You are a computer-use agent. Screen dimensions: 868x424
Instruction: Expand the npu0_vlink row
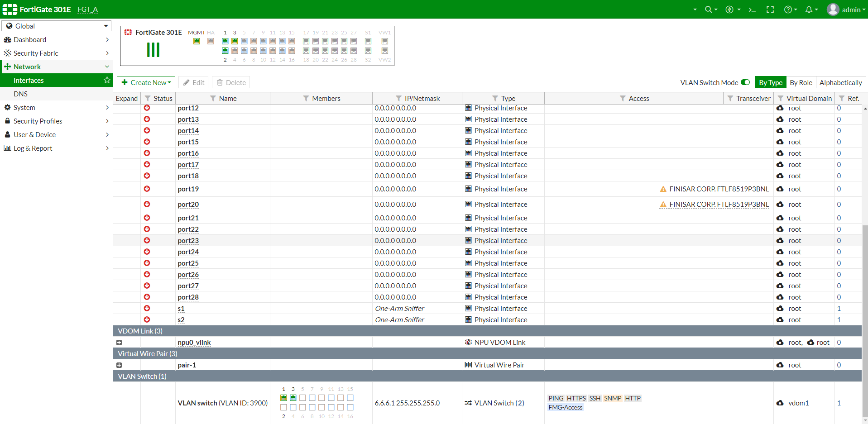[x=119, y=343]
